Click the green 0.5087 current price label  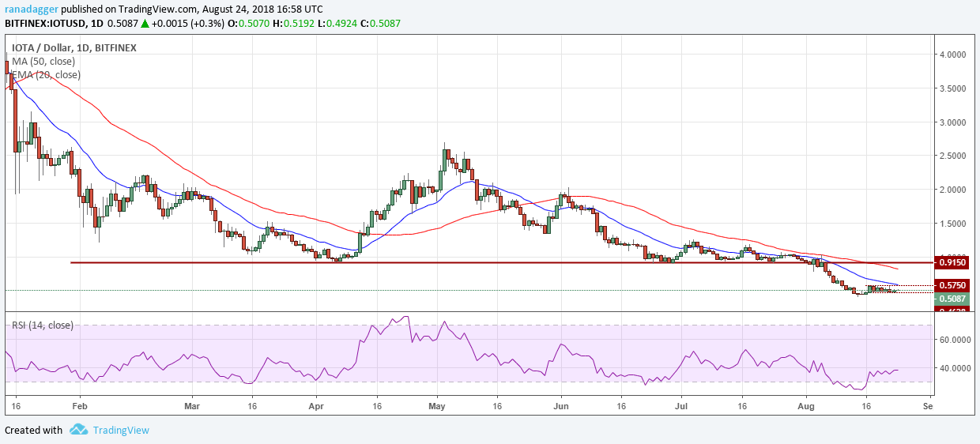(953, 299)
